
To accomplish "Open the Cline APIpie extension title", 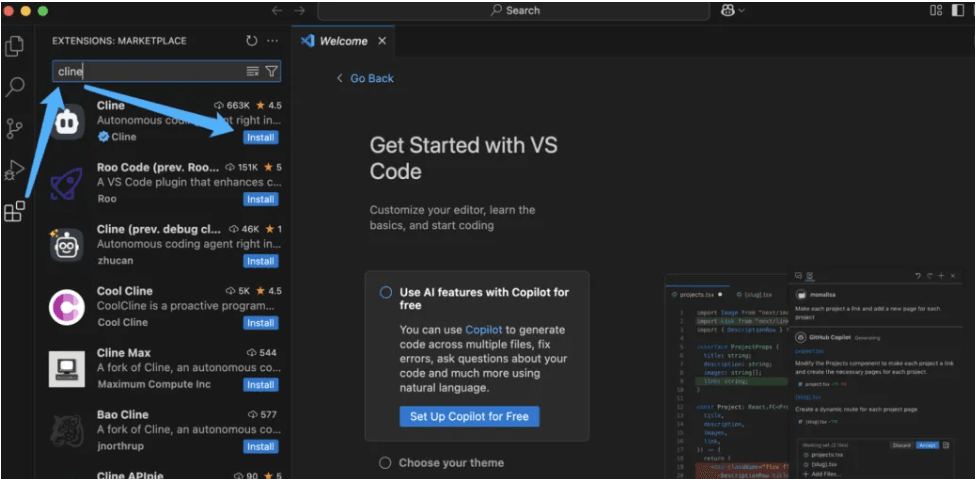I will point(130,475).
